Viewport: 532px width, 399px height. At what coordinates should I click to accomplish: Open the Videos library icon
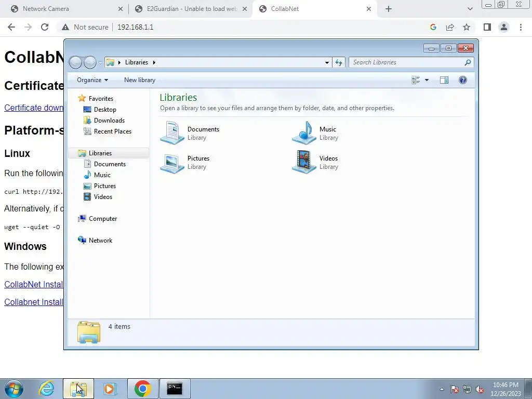click(x=304, y=162)
